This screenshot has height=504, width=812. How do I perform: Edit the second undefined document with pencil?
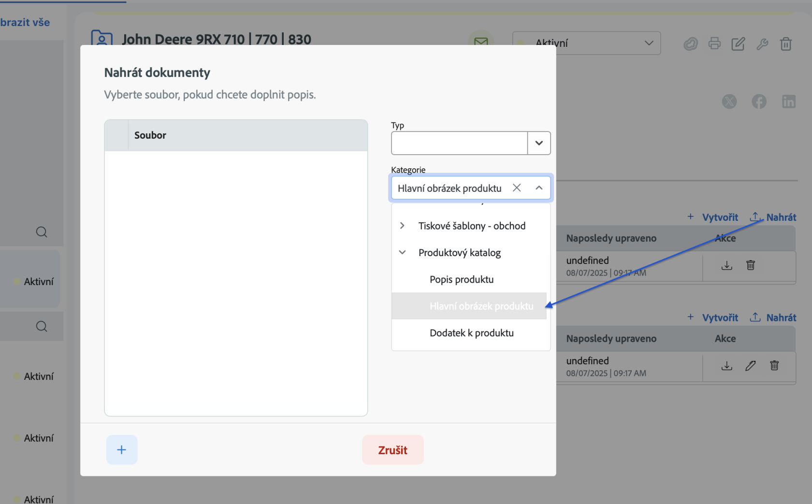coord(751,366)
